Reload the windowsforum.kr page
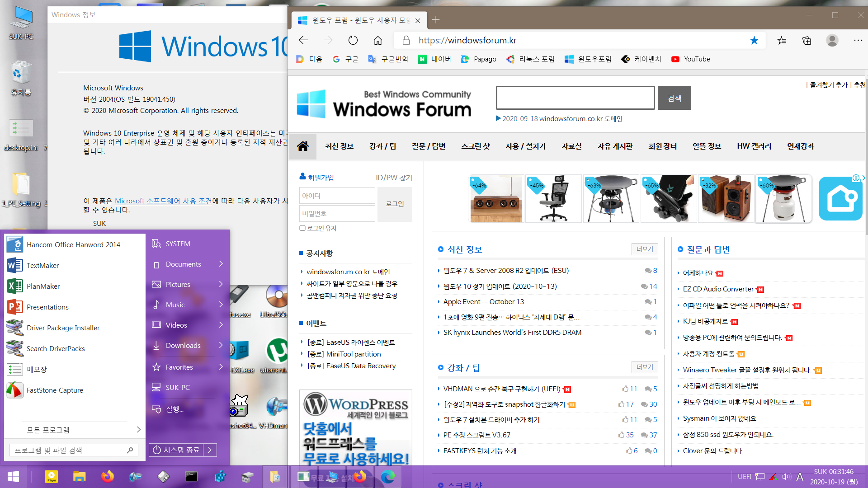Image resolution: width=868 pixels, height=488 pixels. [x=353, y=40]
